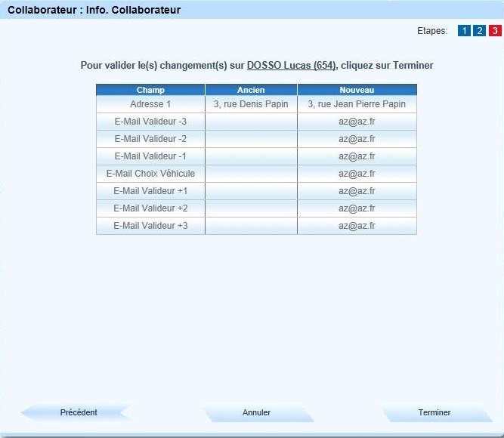The height and width of the screenshot is (438, 504).
Task: Click the Nouveau column header
Action: pyautogui.click(x=357, y=90)
